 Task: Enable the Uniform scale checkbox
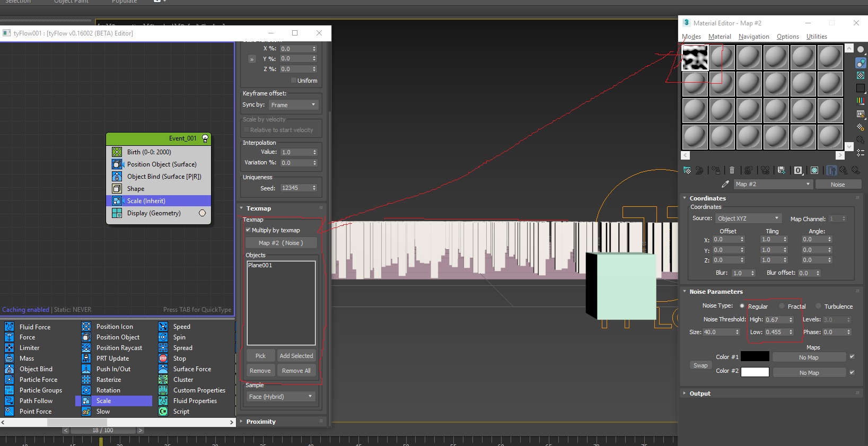(x=294, y=81)
